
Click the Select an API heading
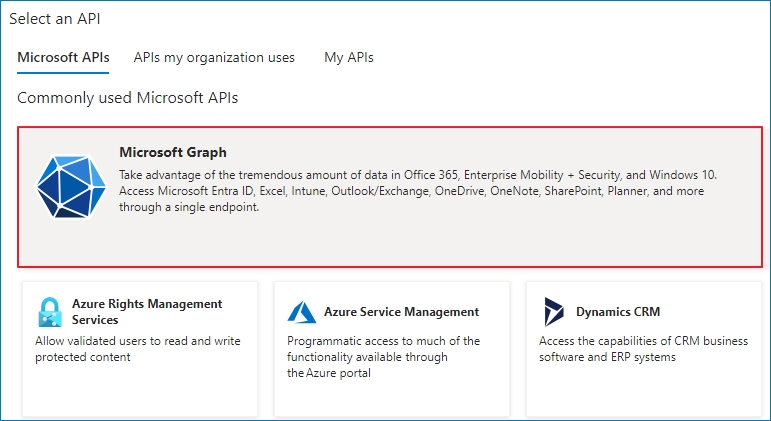click(x=55, y=19)
